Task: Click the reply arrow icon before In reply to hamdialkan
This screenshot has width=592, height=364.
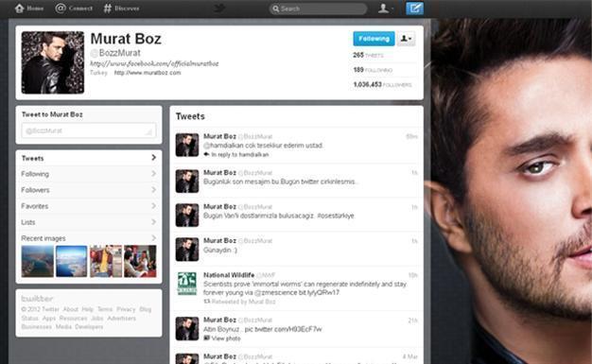Action: coord(206,154)
